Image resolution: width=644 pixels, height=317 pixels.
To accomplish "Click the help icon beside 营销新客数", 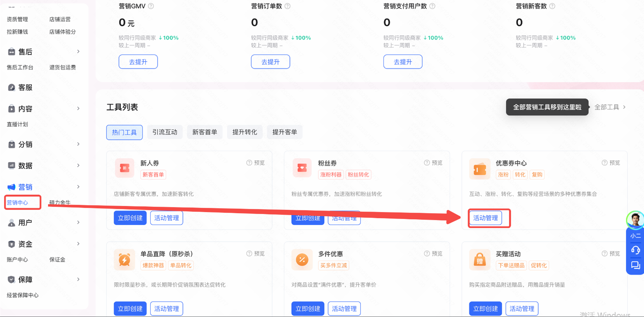I will pos(552,6).
